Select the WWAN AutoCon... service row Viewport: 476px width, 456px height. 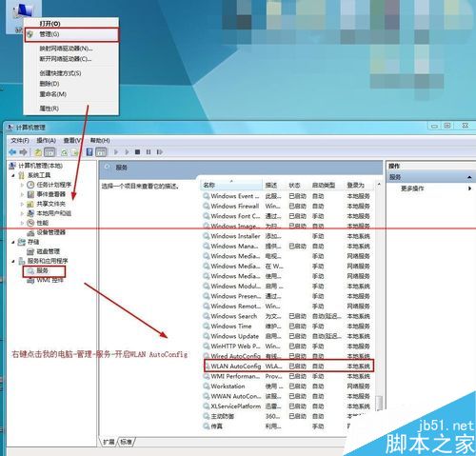(288, 396)
